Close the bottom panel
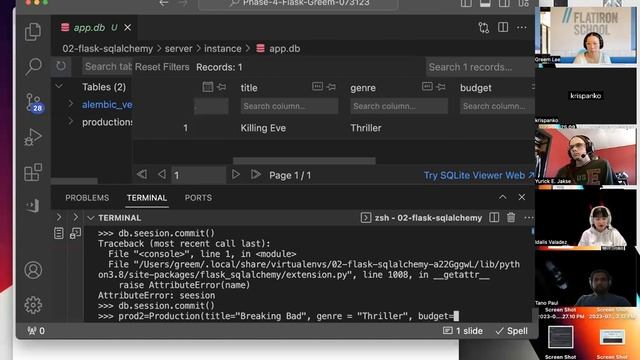This screenshot has height=360, width=640. pos(522,197)
